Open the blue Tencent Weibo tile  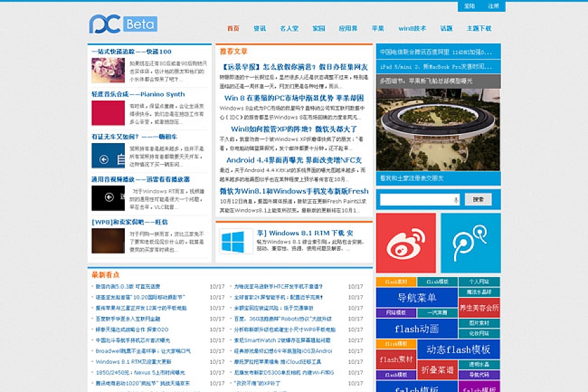(470, 242)
